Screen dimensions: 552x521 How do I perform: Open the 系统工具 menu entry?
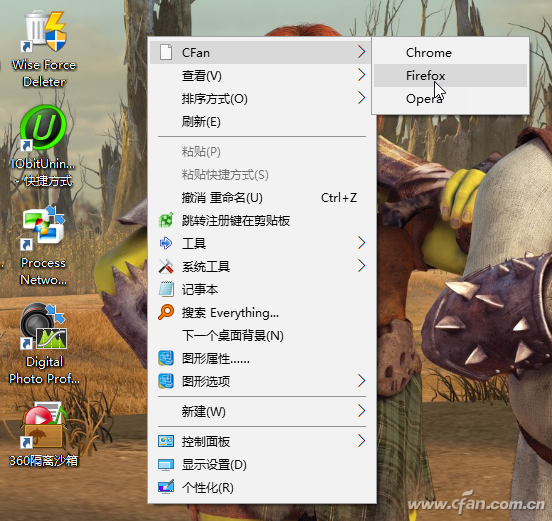(262, 266)
